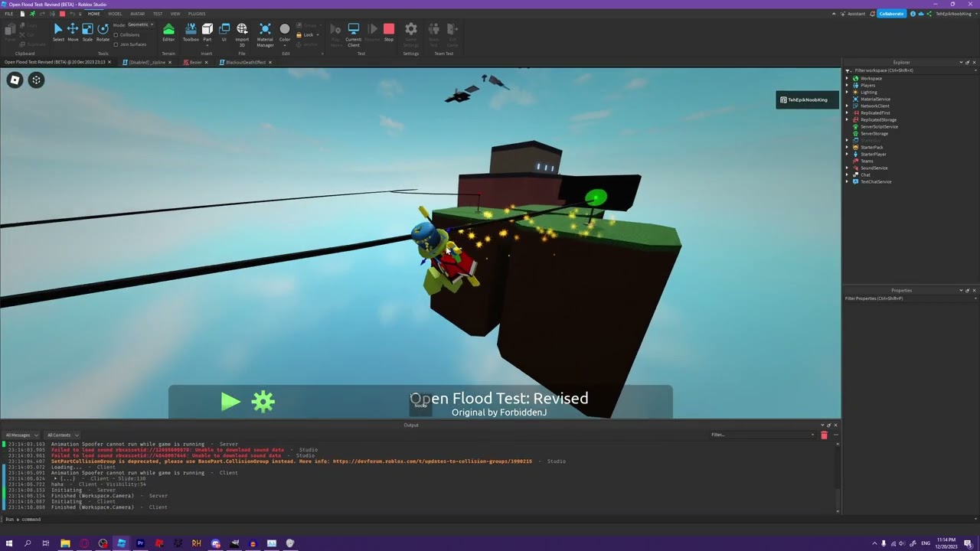Screen dimensions: 980x551
Task: Click the blue info icon near Collaborate
Action: coord(913,14)
